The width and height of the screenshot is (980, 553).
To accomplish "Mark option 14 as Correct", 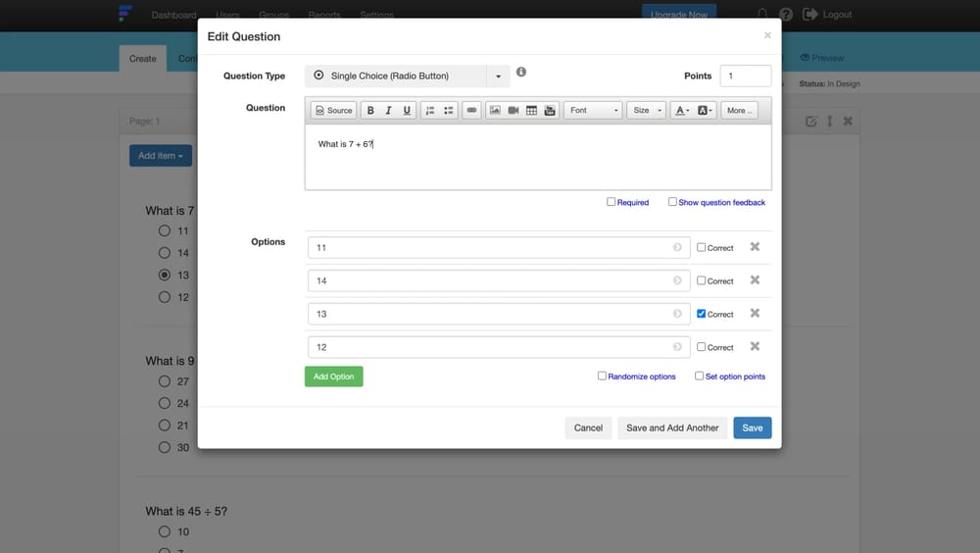I will click(x=701, y=280).
